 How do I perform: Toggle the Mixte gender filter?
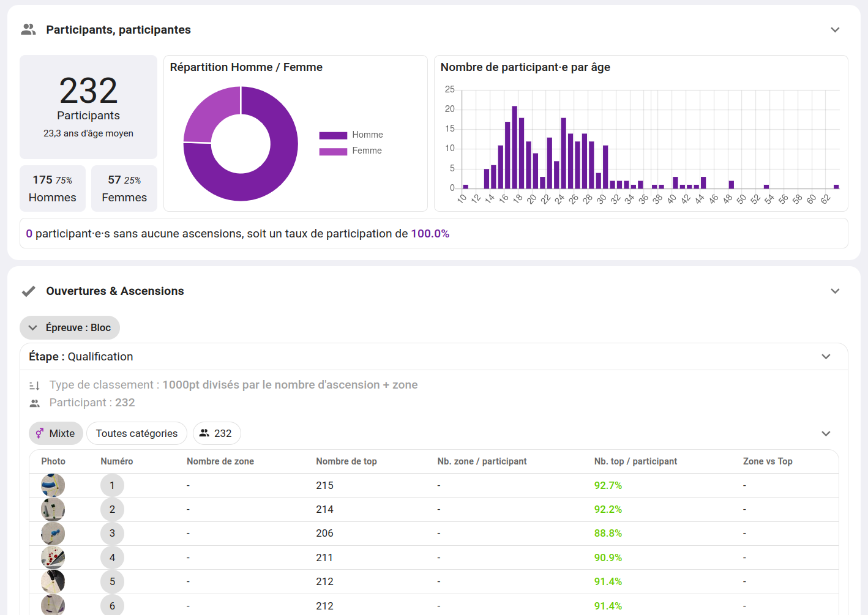pos(56,433)
